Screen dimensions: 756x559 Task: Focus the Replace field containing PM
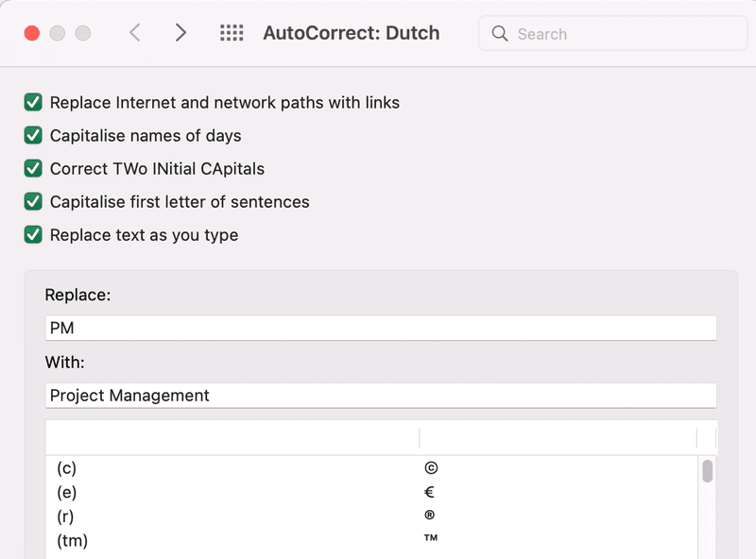381,329
